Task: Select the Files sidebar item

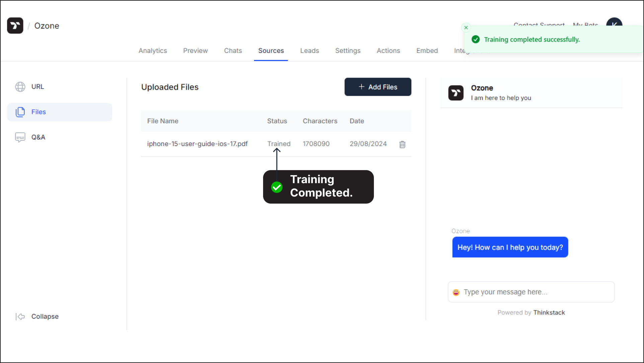Action: (60, 112)
